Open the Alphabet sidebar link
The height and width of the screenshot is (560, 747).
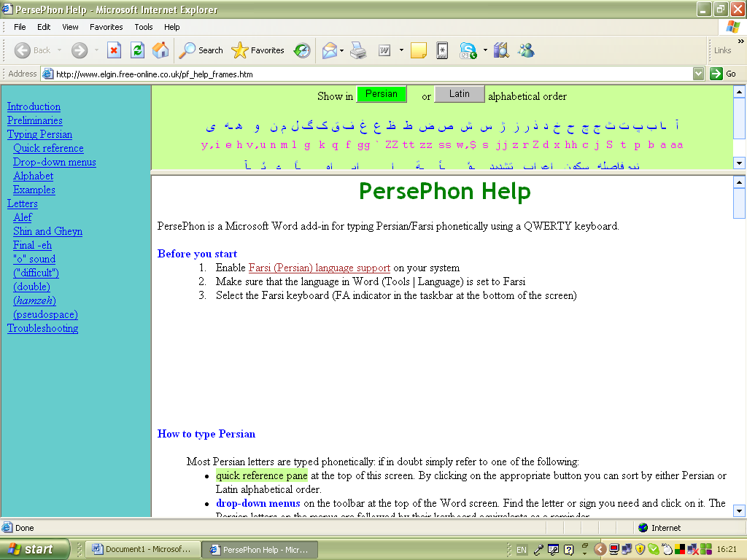click(34, 176)
